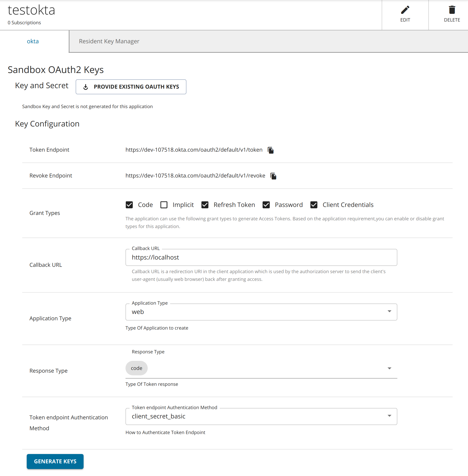Image resolution: width=468 pixels, height=476 pixels.
Task: Click the Generate Keys button
Action: tap(55, 461)
